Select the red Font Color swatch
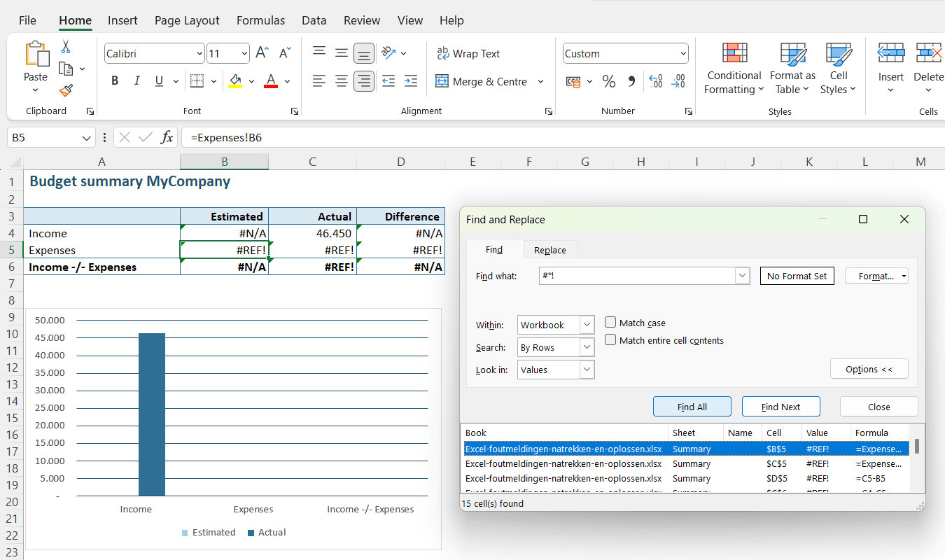 270,81
